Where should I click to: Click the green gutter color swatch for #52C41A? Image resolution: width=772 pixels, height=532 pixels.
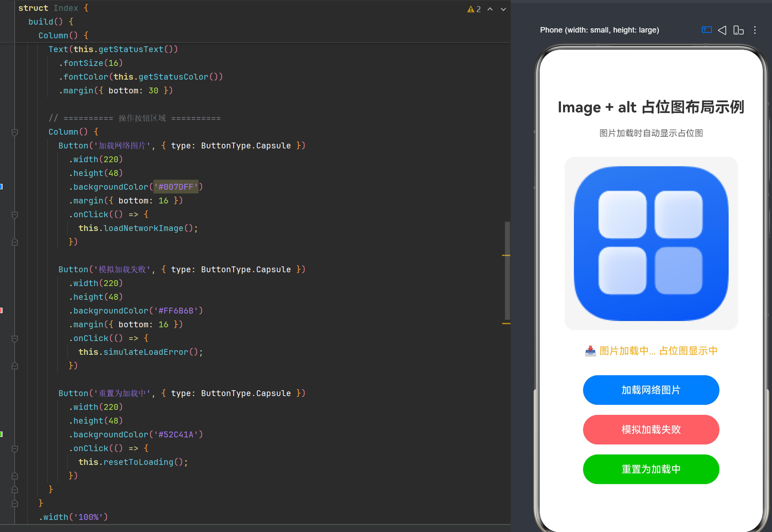(1, 434)
